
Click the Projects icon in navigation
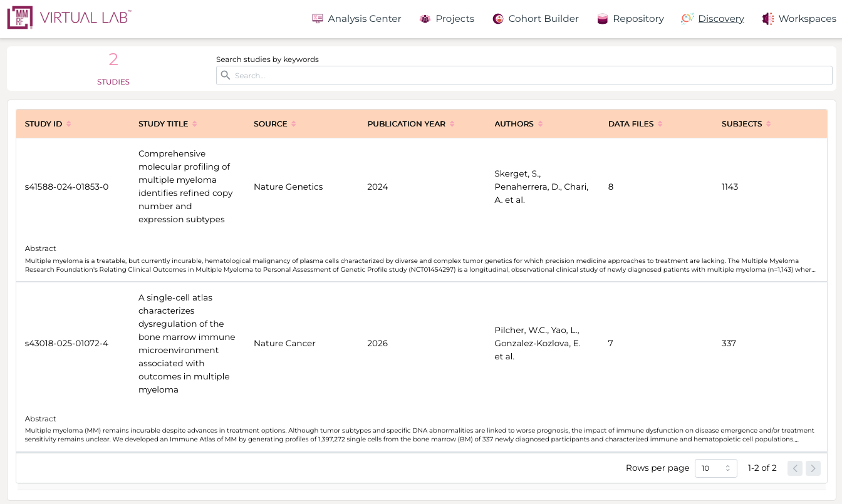[425, 19]
